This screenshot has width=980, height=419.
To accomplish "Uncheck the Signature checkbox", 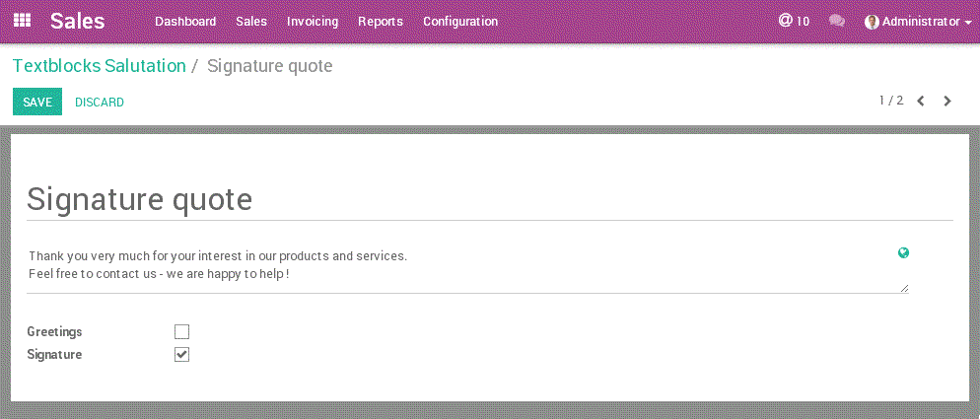I will 181,355.
